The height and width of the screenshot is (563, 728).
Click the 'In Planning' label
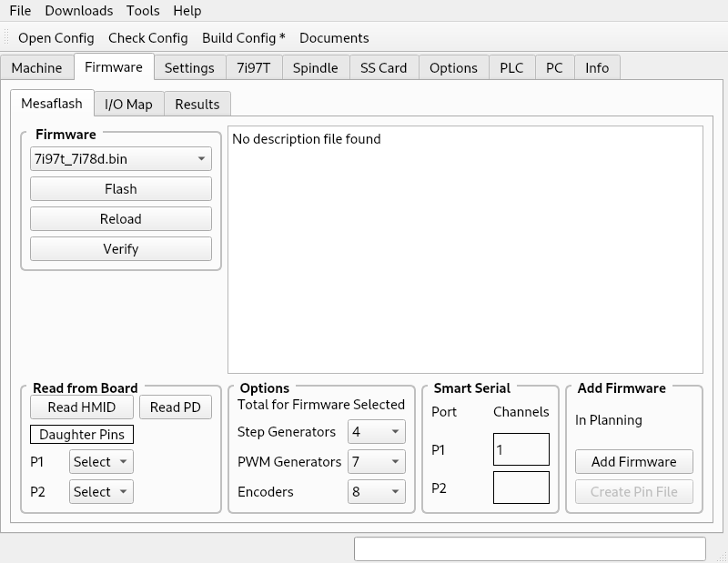pos(609,420)
